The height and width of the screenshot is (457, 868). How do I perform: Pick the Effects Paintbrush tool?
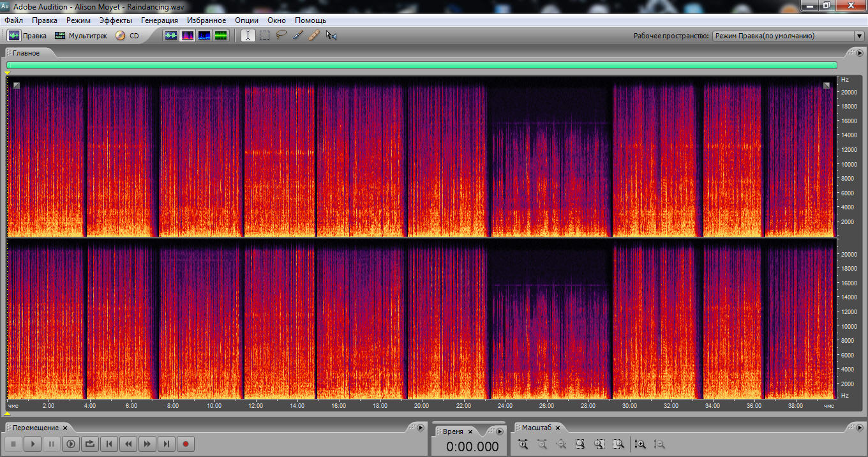(x=297, y=36)
